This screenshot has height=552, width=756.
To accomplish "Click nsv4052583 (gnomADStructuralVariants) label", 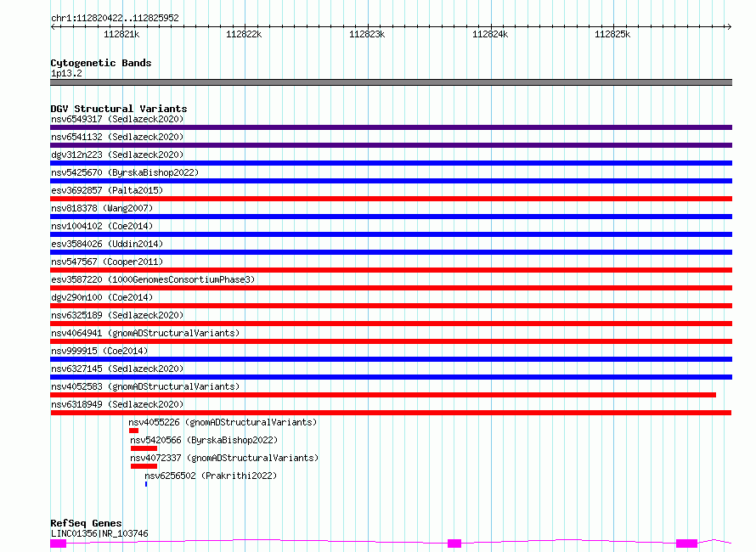I will coord(145,386).
